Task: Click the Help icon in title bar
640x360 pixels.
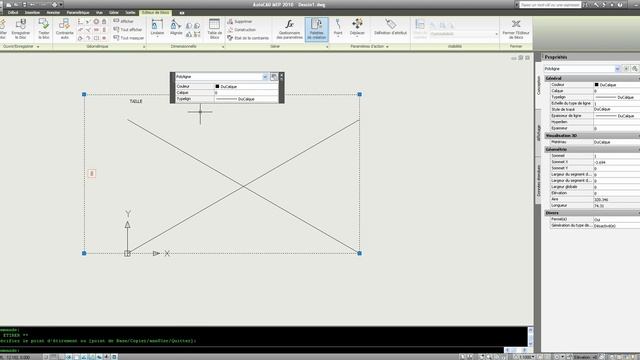Action: 620,4
